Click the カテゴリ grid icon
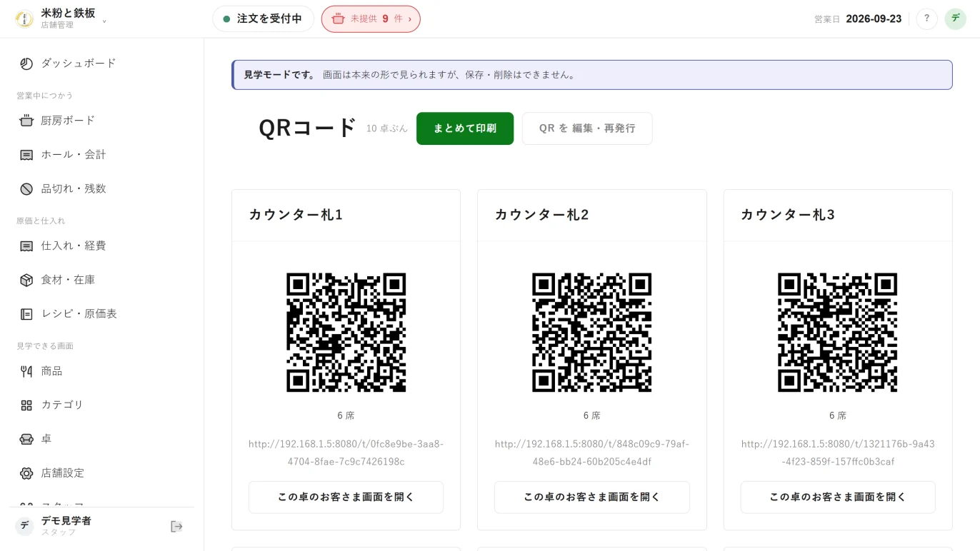Viewport: 980px width, 551px height. pyautogui.click(x=26, y=405)
